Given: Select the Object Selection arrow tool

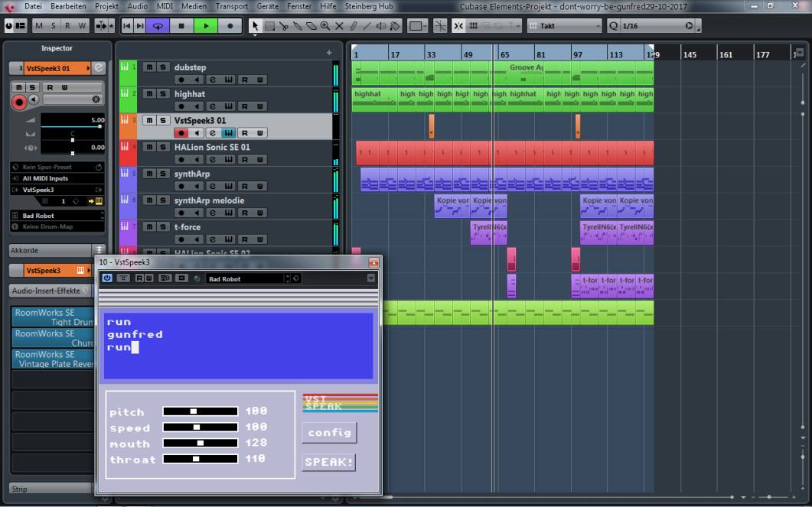Looking at the screenshot, I should click(255, 26).
